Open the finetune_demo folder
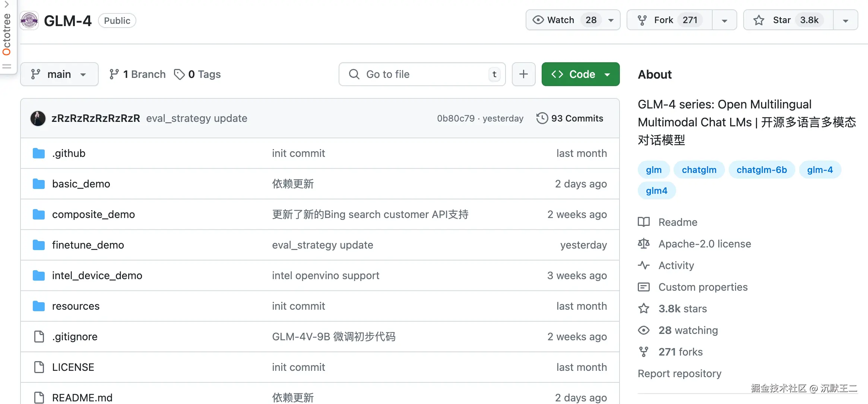The height and width of the screenshot is (404, 868). (88, 245)
